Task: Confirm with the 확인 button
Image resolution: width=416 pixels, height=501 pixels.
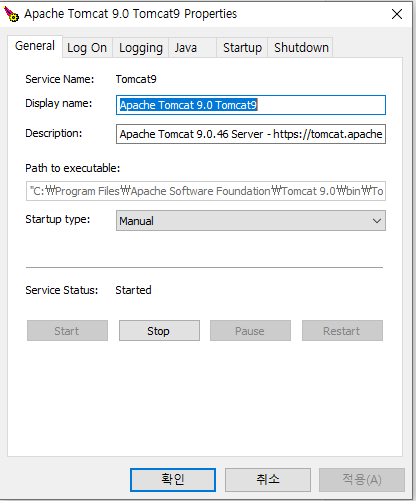Action: (173, 480)
